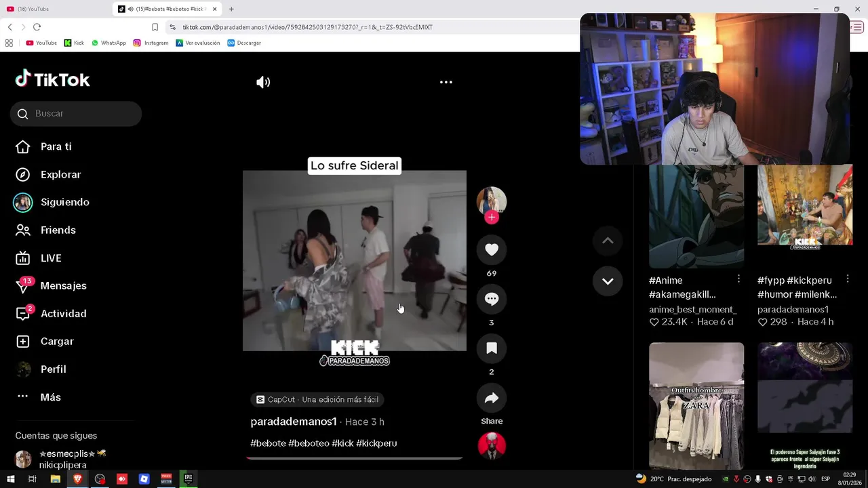
Task: Click the CapCut edición más fácil tag
Action: tap(317, 400)
